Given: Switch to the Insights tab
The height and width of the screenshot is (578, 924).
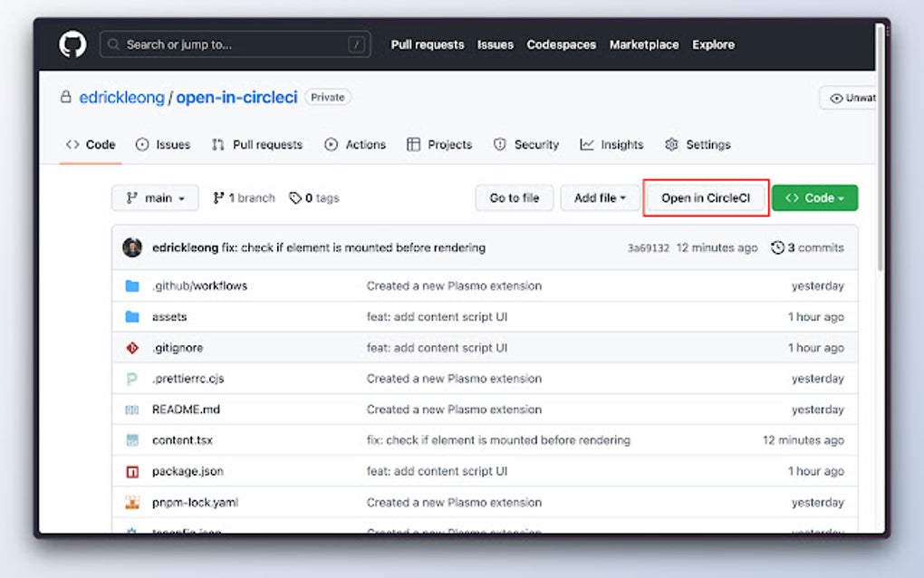Looking at the screenshot, I should pos(612,144).
